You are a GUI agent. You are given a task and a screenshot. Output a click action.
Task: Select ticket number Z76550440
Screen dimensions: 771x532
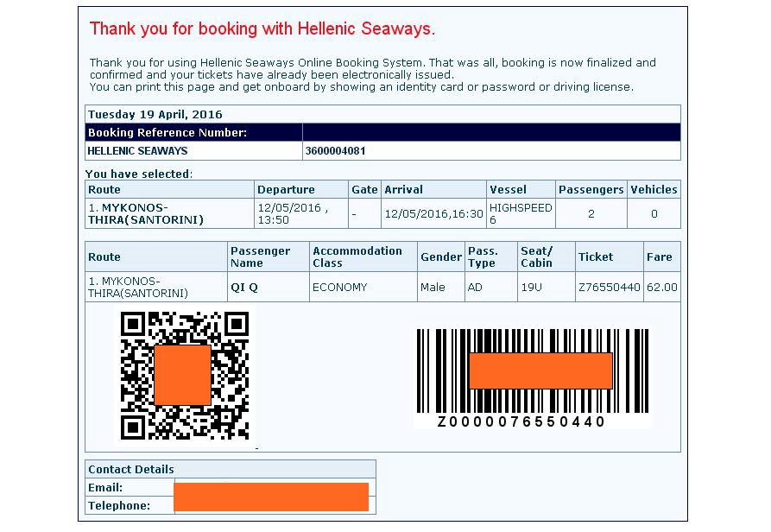[x=610, y=288]
